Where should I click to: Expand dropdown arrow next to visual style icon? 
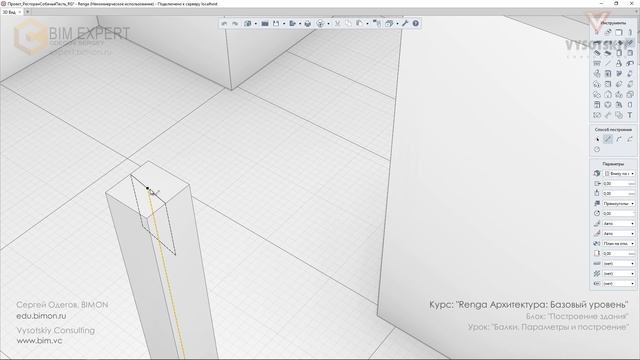(329, 24)
